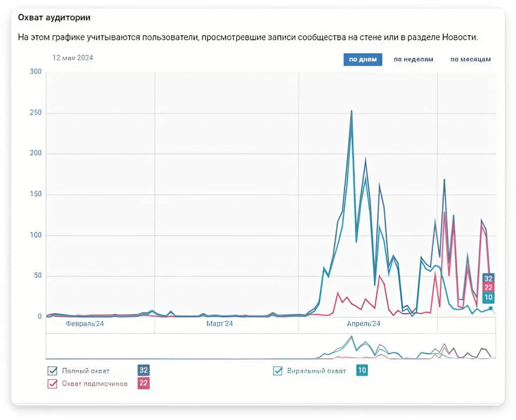The image size is (516, 420).
Task: Click the red 22 badge in the legend
Action: 144,384
